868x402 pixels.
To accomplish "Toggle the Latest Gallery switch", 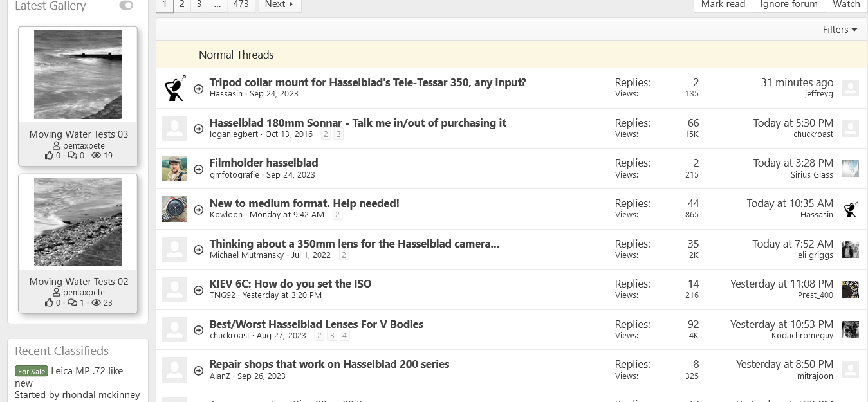I will (x=126, y=6).
